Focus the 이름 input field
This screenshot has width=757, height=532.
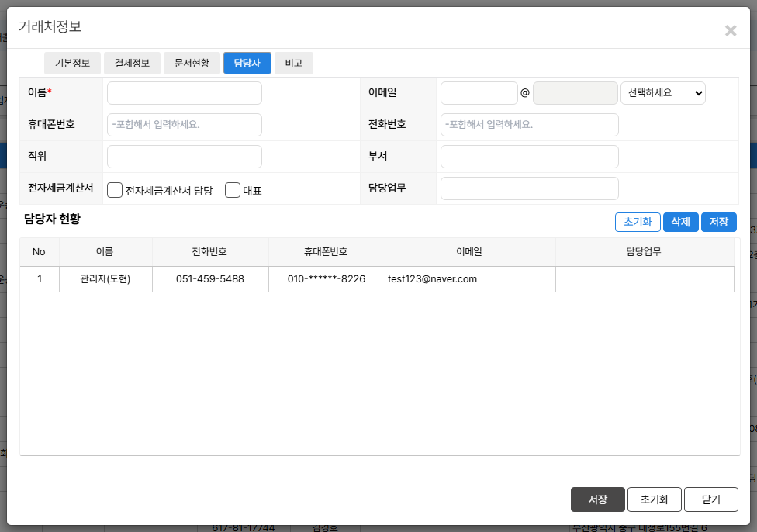pos(185,93)
